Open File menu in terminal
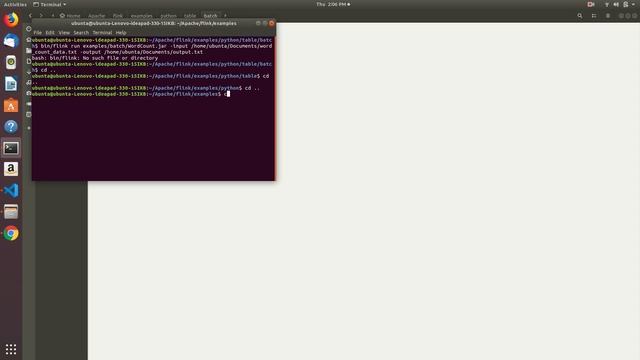Viewport: 640px width, 360px height. coord(38,33)
